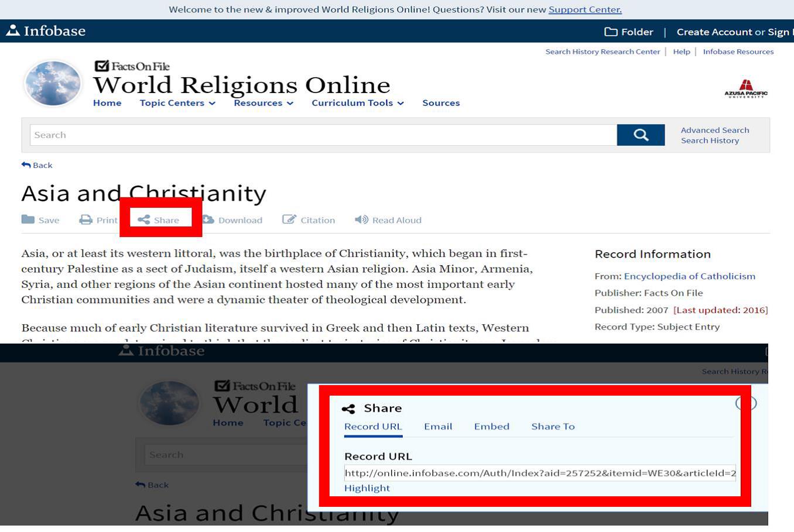794x532 pixels.
Task: Switch to the Share To tab
Action: (553, 427)
